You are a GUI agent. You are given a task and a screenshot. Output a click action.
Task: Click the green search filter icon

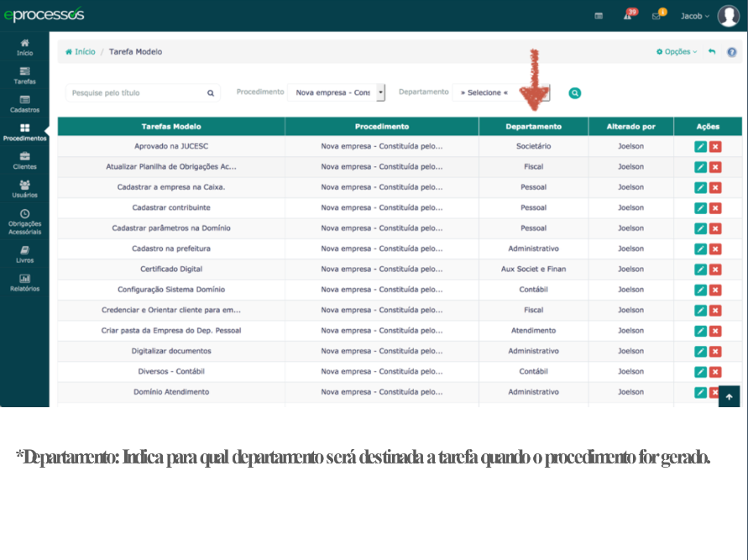point(575,93)
